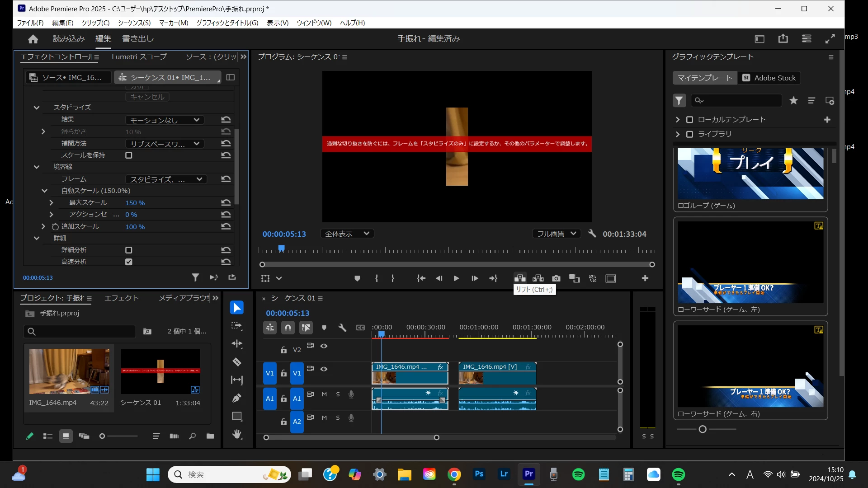Open the Home screen icon
868x488 pixels.
[33, 39]
